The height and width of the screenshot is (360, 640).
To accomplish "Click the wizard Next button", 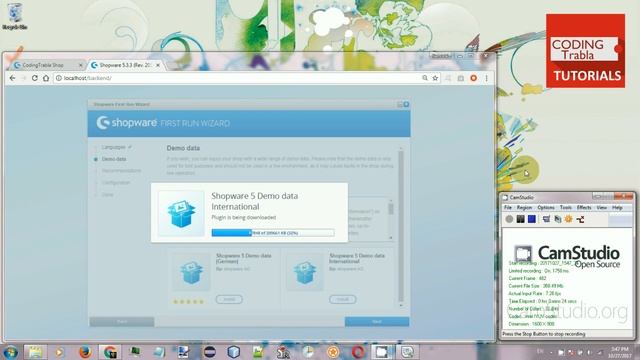I will 377,322.
